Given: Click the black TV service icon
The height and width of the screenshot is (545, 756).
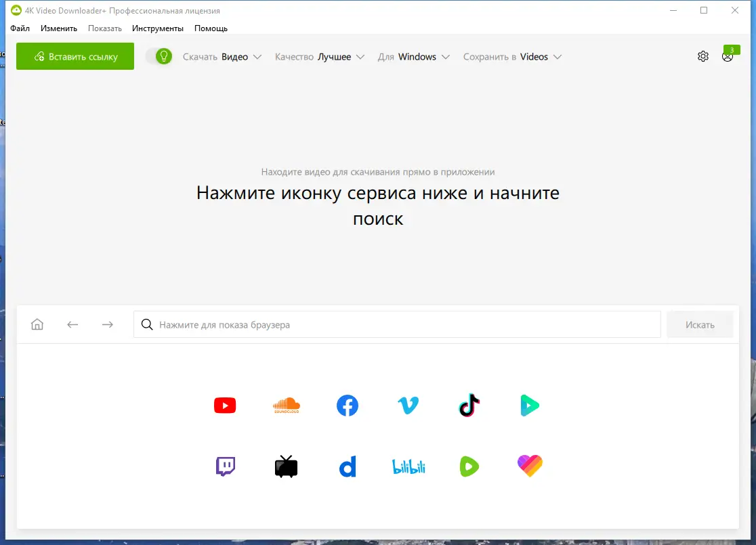Looking at the screenshot, I should 286,466.
